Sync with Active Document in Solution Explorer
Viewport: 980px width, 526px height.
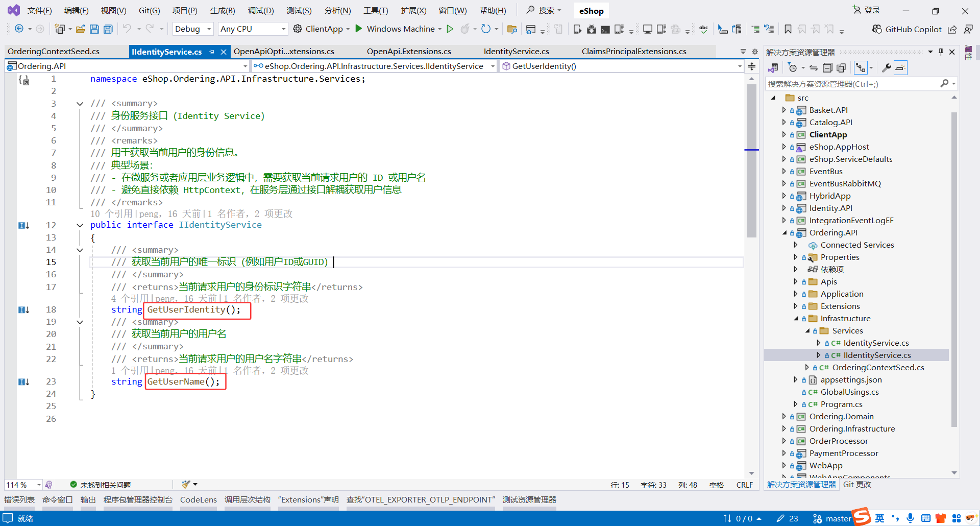814,68
